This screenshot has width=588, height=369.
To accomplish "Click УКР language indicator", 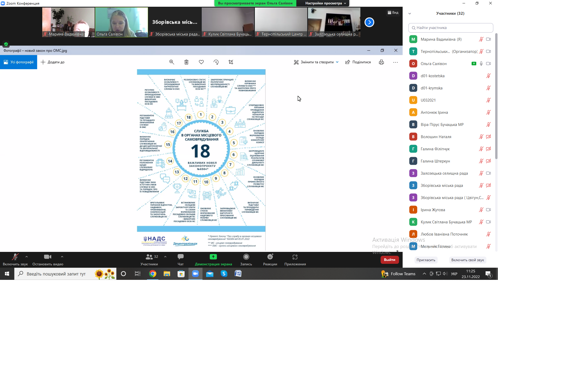I will (454, 274).
